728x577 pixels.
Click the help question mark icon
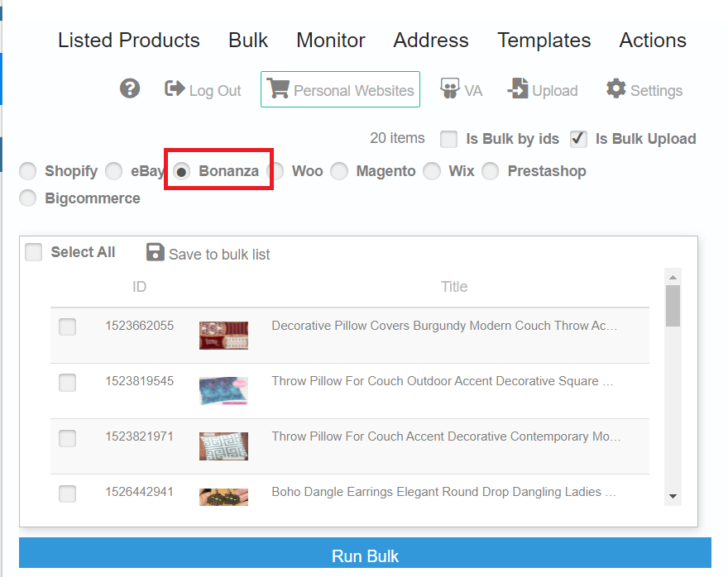pyautogui.click(x=130, y=88)
